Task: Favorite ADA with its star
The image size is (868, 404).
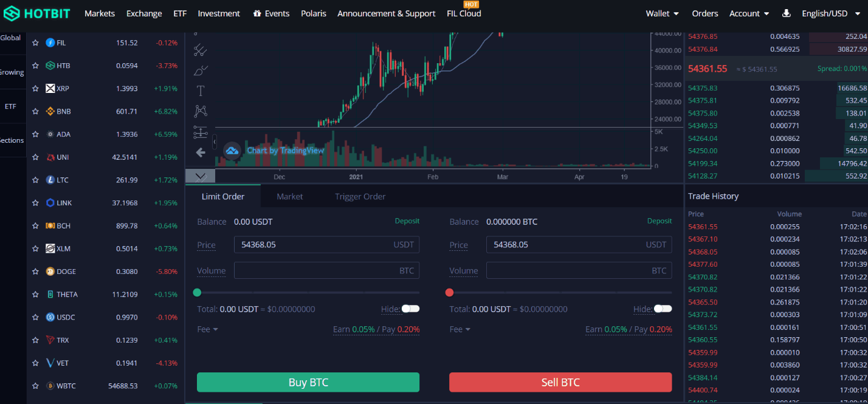Action: 35,134
